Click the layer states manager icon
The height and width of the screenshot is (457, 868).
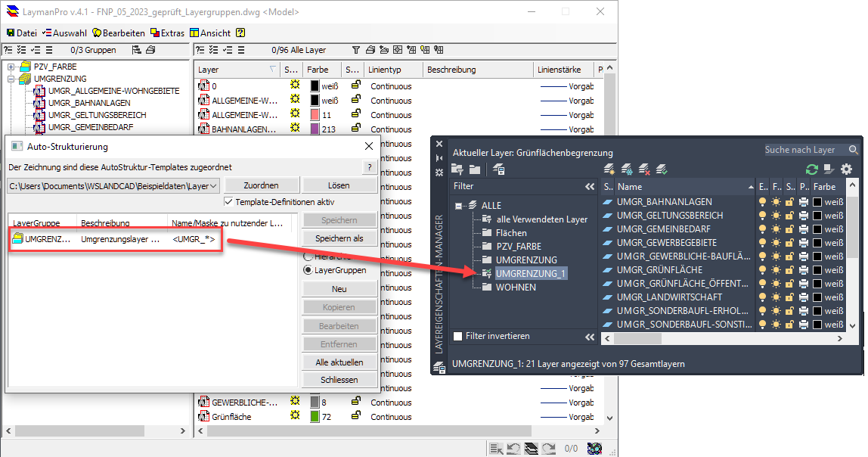[x=499, y=169]
